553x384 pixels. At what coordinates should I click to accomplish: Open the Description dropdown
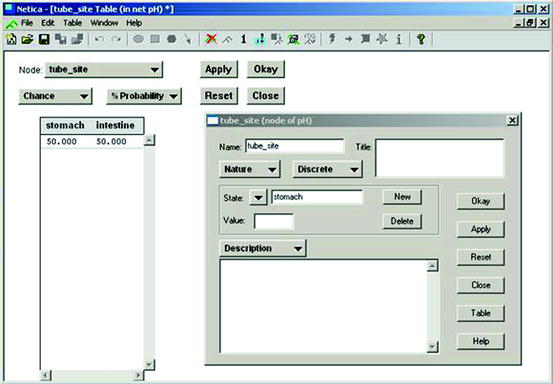263,248
